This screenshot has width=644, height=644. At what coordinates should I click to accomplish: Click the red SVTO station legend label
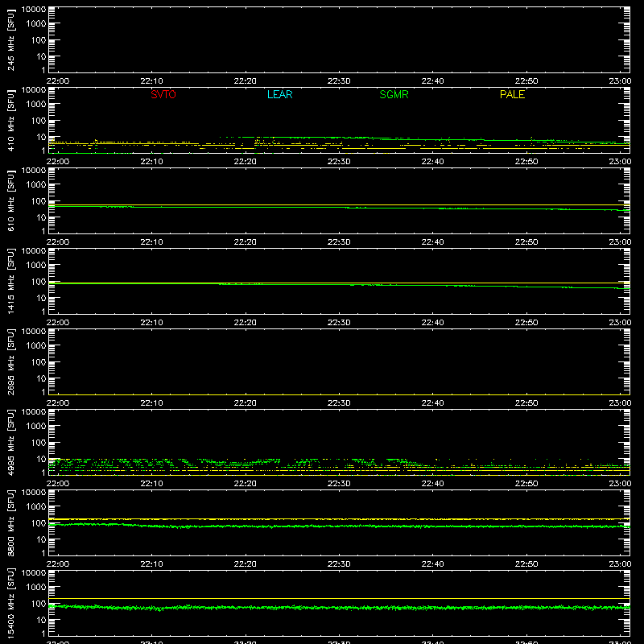click(163, 94)
